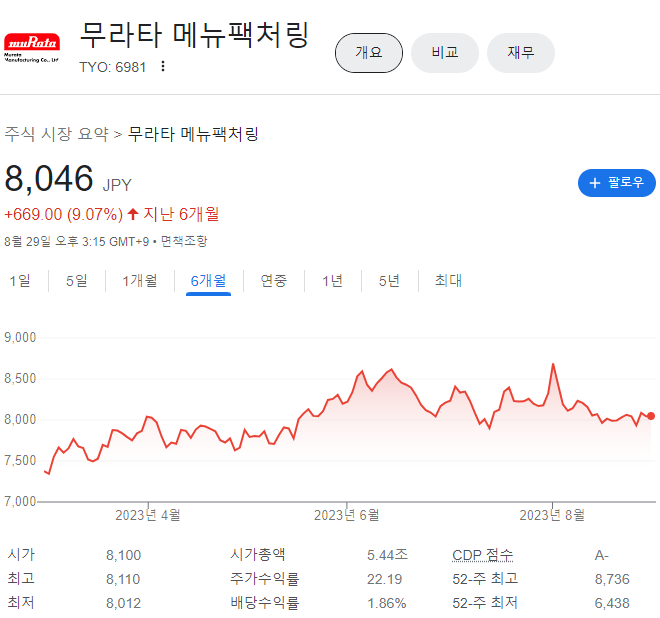
Task: Switch to the 비교 compare tab
Action: point(444,53)
